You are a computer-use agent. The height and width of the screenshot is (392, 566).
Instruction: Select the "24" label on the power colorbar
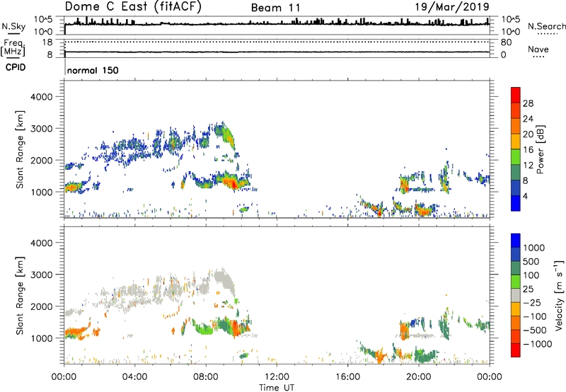point(528,119)
